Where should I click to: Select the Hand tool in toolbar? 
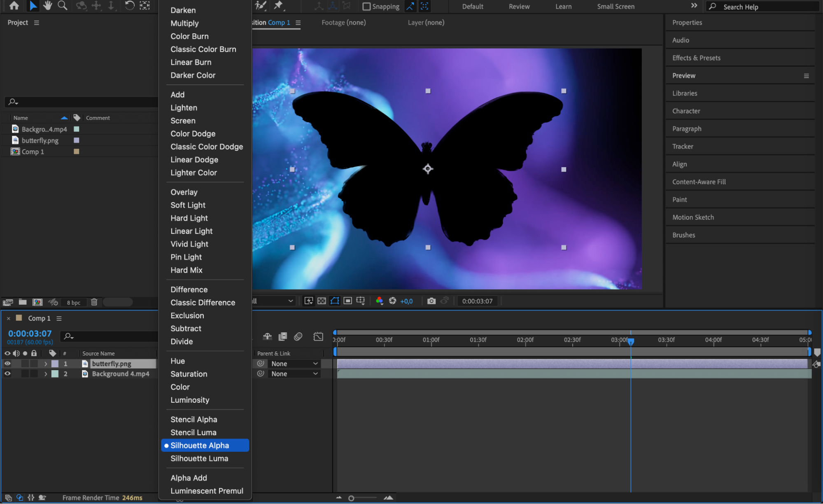tap(48, 6)
